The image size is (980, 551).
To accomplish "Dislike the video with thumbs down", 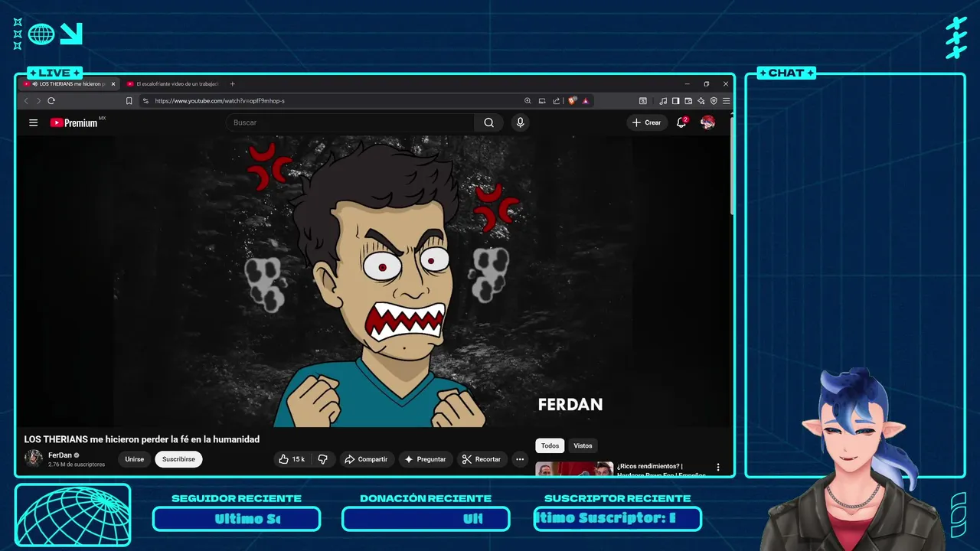I will click(x=322, y=459).
